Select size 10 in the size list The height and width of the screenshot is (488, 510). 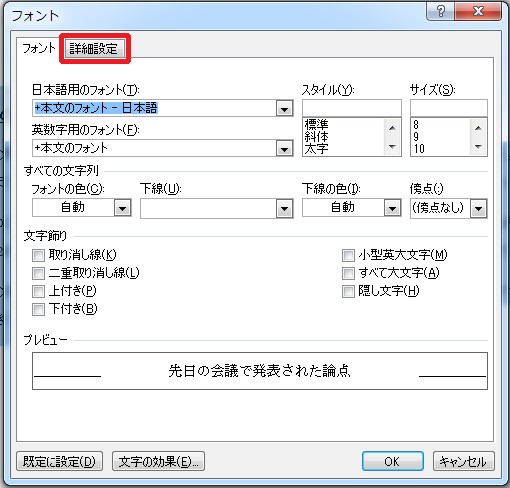tap(419, 149)
